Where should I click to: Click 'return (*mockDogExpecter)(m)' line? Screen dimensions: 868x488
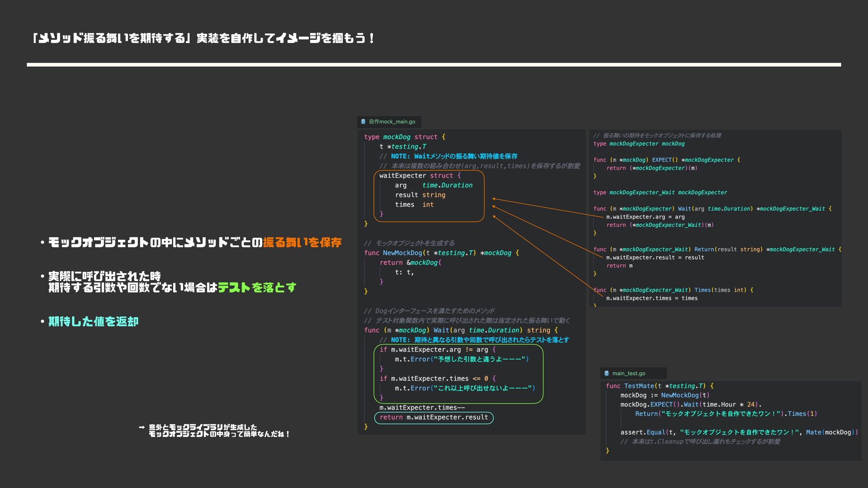tap(652, 168)
